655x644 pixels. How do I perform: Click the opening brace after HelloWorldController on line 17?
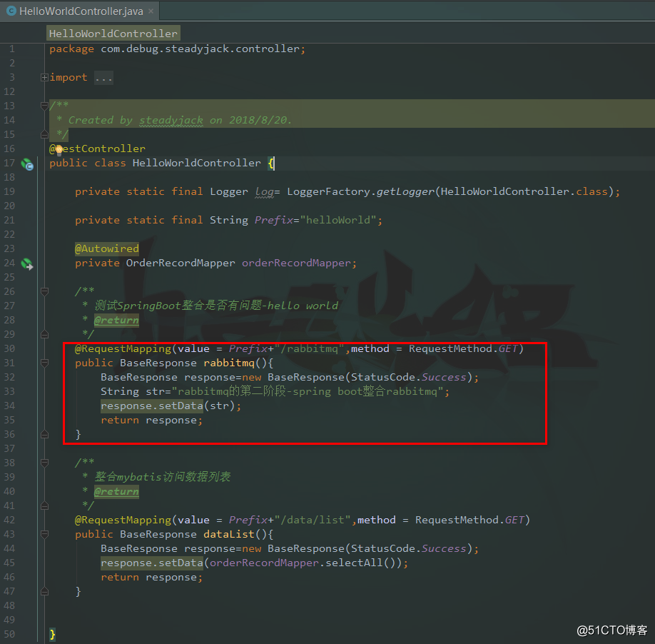271,163
